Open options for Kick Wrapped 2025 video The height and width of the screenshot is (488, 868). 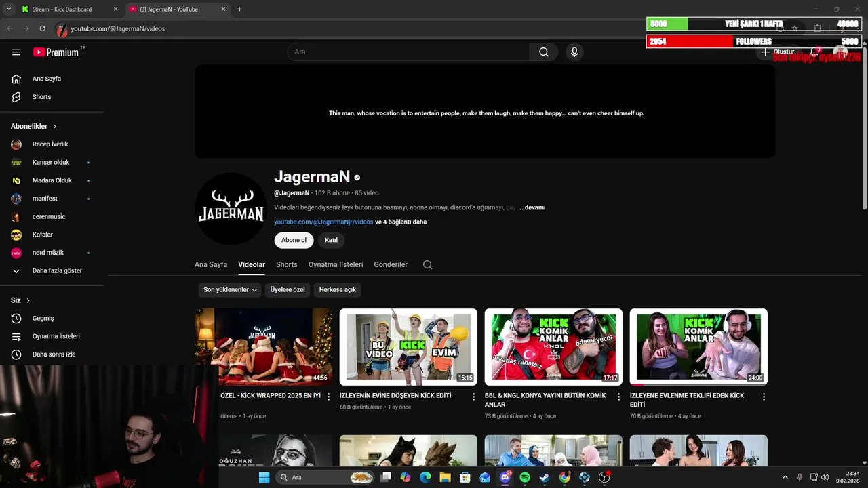pyautogui.click(x=328, y=396)
